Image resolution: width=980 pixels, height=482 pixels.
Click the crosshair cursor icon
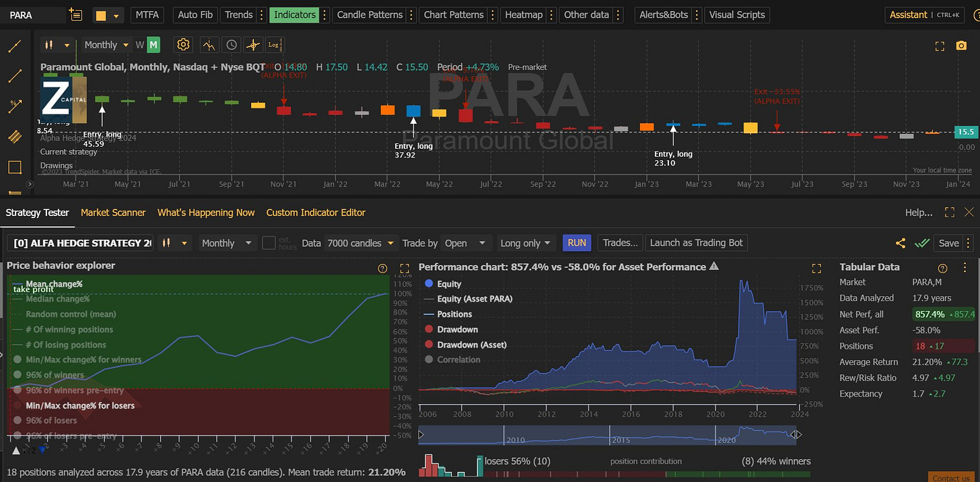click(253, 45)
